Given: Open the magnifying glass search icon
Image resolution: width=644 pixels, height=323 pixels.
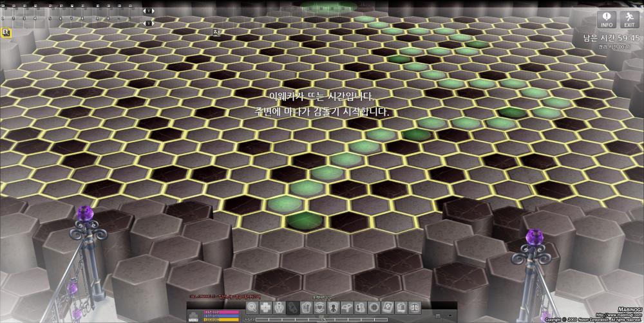Looking at the screenshot, I should point(252,308).
